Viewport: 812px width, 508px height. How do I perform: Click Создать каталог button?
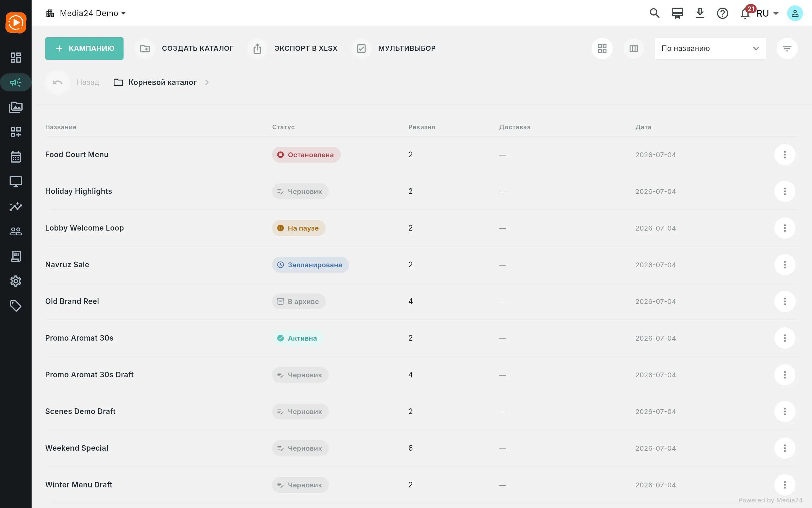[x=185, y=48]
